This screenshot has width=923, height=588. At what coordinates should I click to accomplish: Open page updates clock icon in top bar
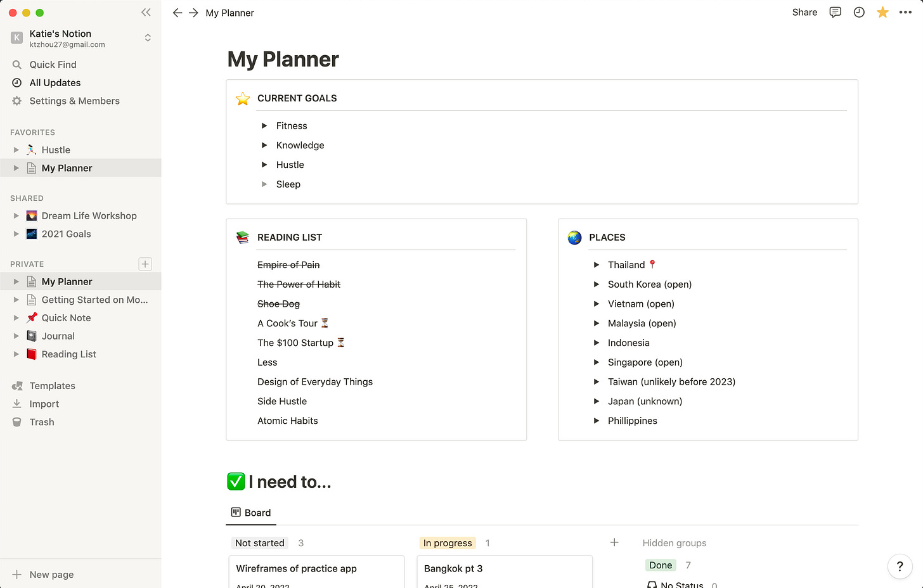[859, 12]
